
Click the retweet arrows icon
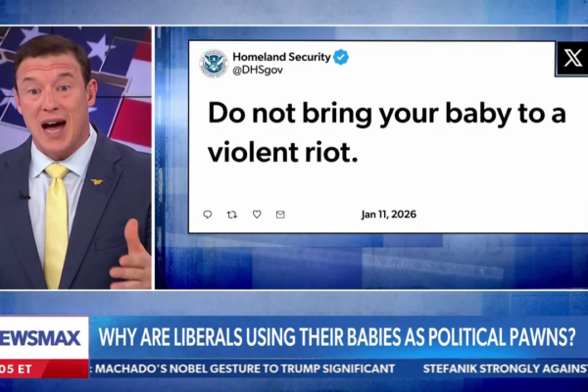(232, 215)
